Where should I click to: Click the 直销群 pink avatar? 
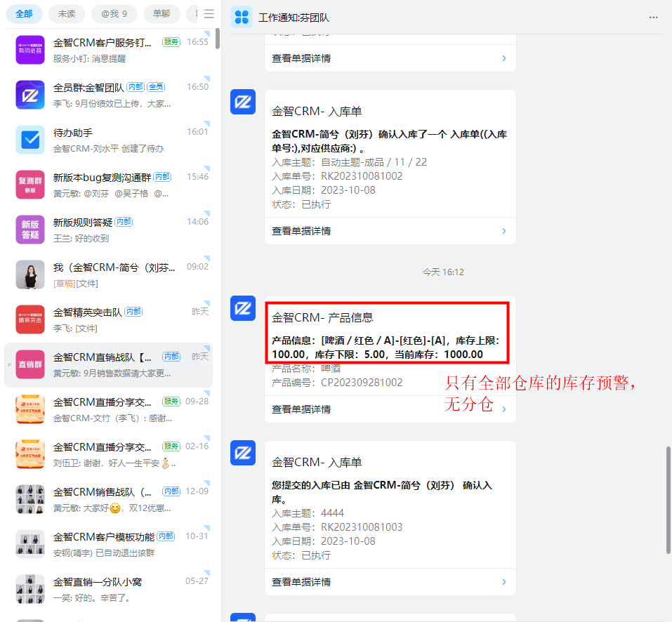30,364
